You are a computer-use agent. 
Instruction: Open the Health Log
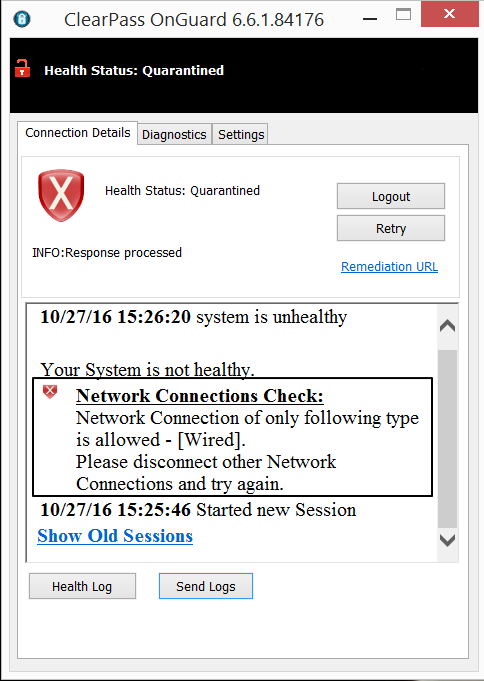tap(82, 586)
